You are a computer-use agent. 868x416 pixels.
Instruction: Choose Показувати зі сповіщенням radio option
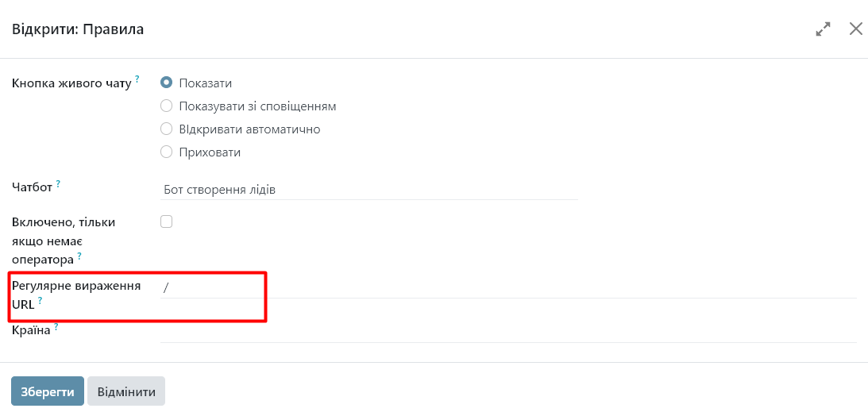pyautogui.click(x=167, y=106)
